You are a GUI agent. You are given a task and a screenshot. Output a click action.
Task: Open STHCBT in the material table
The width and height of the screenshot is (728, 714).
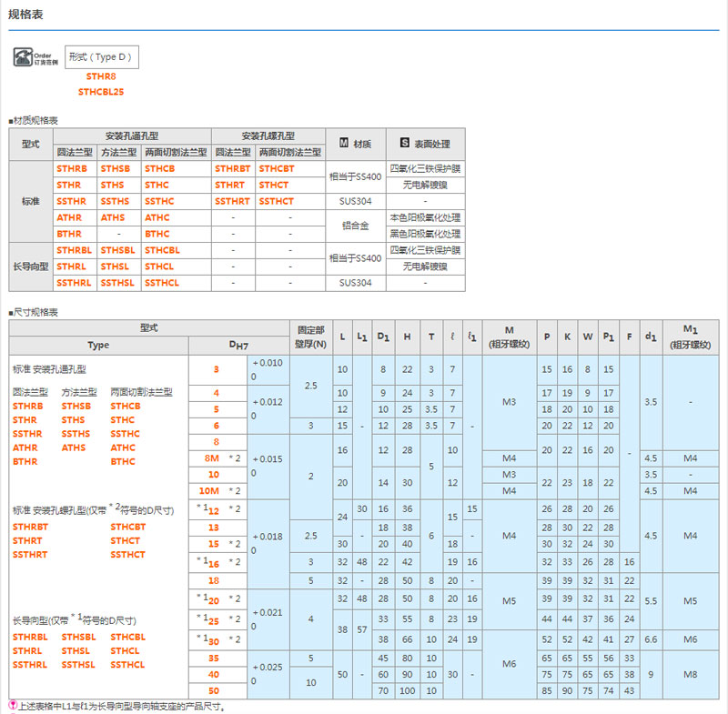tap(277, 169)
